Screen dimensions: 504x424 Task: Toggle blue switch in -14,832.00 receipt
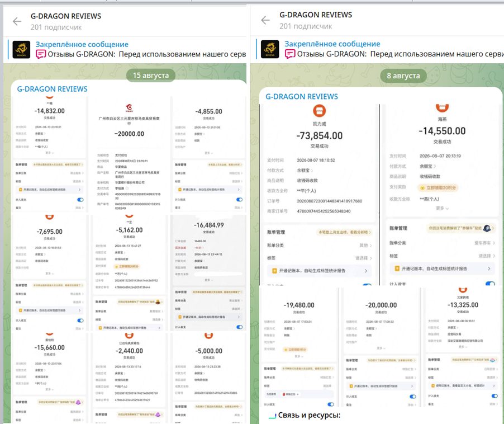point(80,200)
